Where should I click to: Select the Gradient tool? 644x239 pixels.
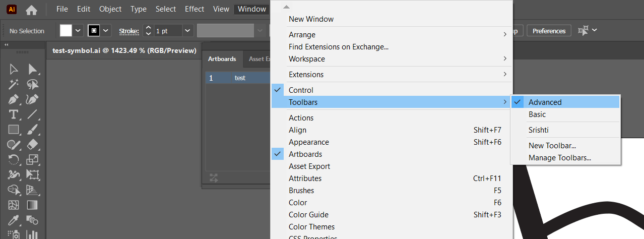click(x=33, y=205)
